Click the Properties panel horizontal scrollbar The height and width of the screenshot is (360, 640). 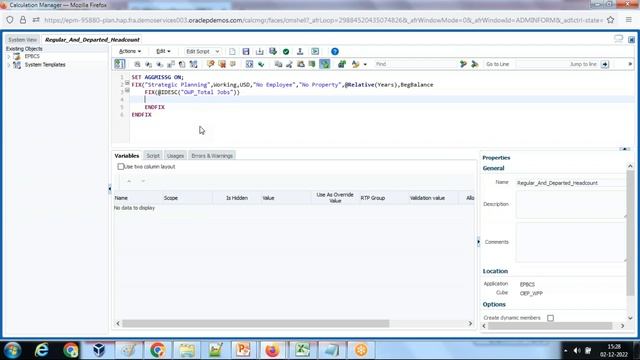tap(550, 326)
